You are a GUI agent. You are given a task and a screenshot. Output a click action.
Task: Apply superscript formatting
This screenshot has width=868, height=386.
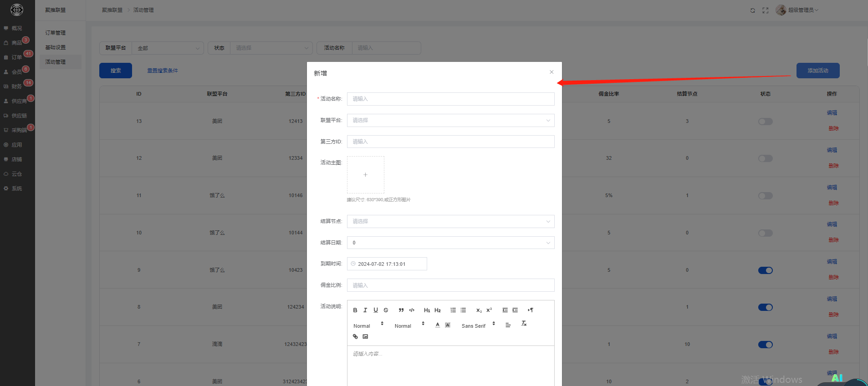click(x=489, y=310)
